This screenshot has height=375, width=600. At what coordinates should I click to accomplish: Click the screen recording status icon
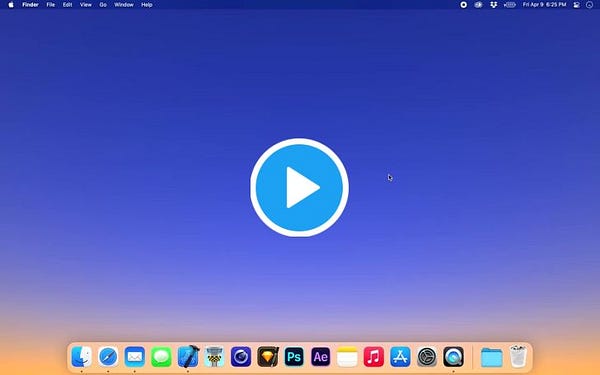(463, 5)
